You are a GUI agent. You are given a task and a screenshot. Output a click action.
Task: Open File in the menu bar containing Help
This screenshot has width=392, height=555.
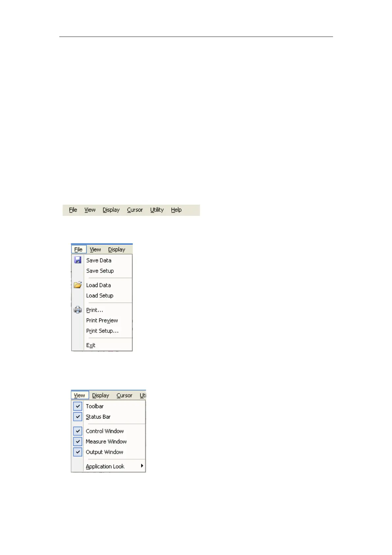click(73, 210)
